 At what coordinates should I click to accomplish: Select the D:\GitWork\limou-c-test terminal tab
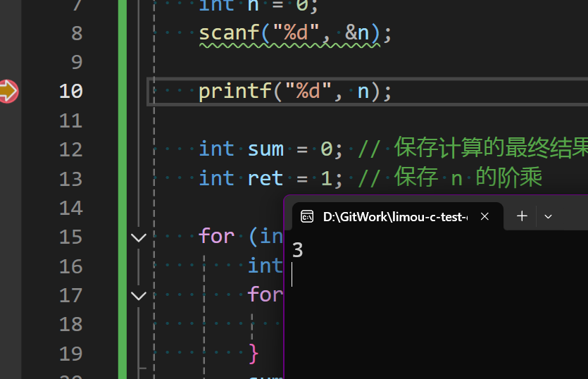394,216
